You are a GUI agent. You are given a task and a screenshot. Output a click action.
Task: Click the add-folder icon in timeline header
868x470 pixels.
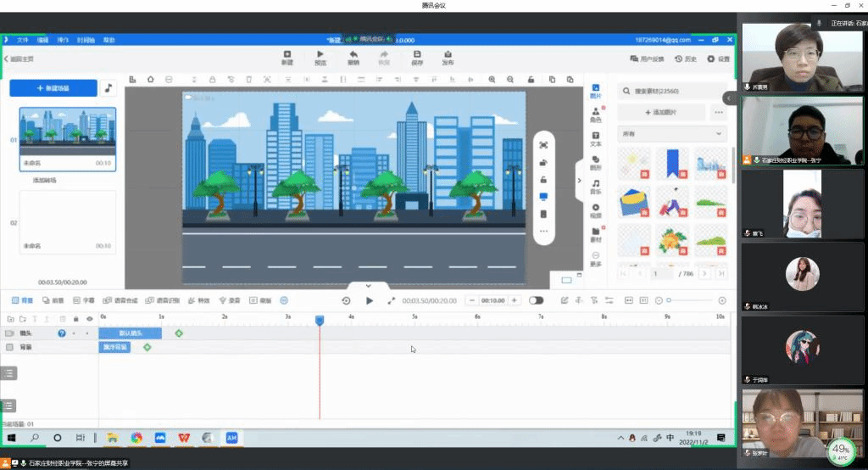(x=10, y=319)
